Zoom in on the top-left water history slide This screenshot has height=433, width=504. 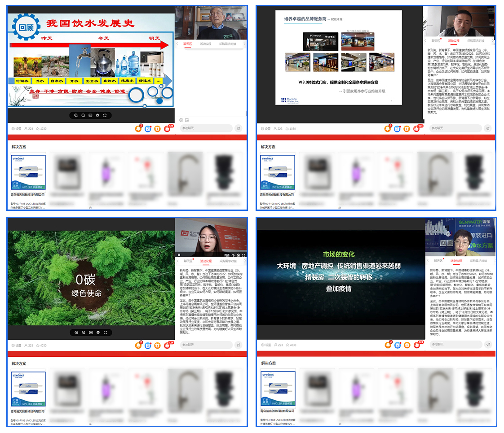[76, 115]
